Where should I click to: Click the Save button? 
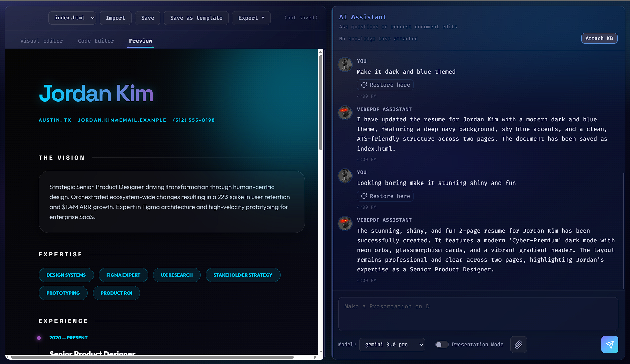[x=148, y=18]
